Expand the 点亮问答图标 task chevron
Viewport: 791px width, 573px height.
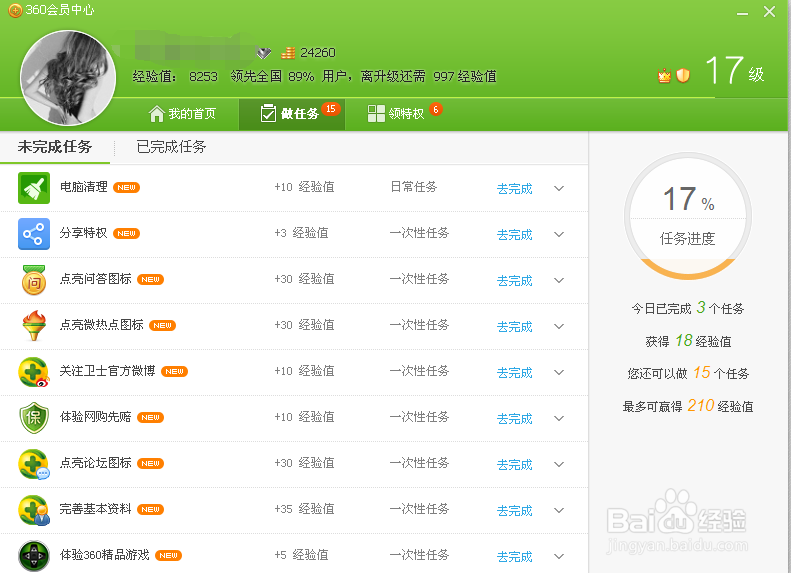[x=559, y=280]
